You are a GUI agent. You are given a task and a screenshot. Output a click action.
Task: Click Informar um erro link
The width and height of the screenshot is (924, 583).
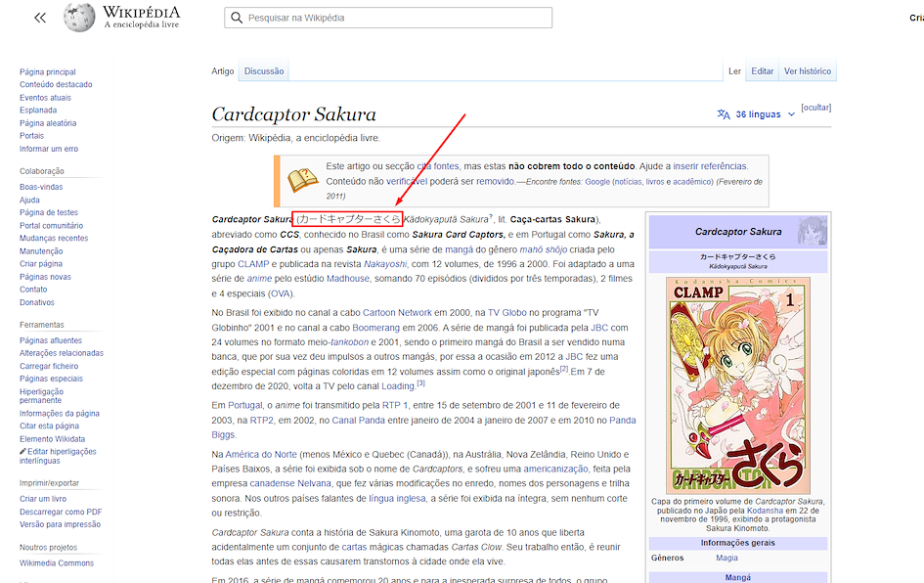49,149
